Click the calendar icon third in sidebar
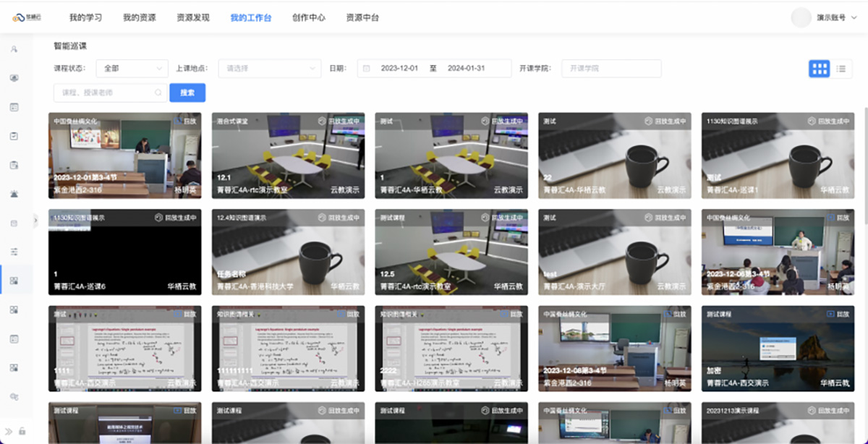This screenshot has width=868, height=444. (14, 107)
